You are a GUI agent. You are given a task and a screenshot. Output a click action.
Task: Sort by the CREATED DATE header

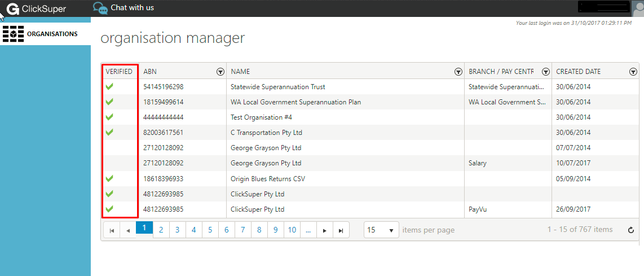click(578, 72)
